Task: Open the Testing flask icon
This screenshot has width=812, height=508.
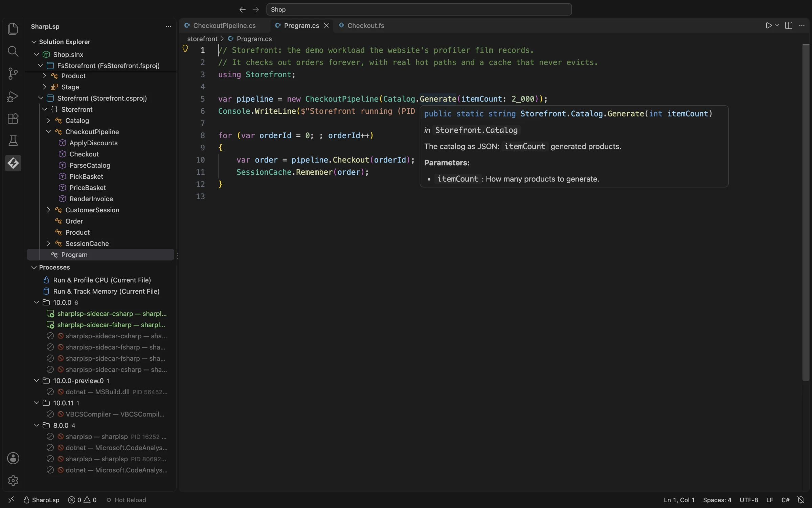Action: [x=13, y=141]
